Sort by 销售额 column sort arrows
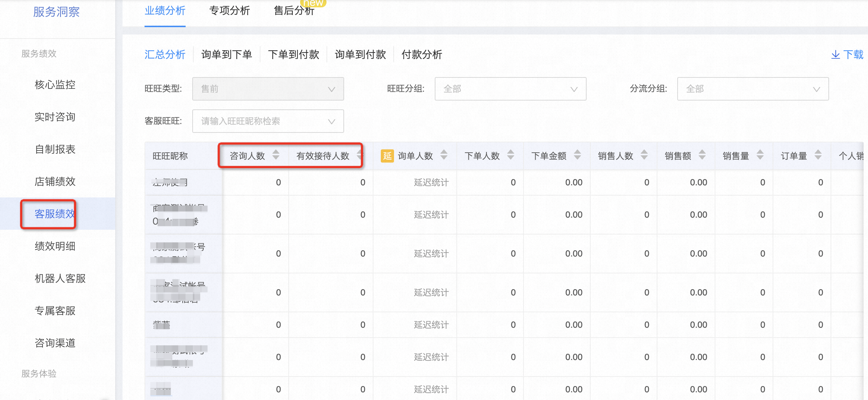The width and height of the screenshot is (868, 400). (x=702, y=155)
